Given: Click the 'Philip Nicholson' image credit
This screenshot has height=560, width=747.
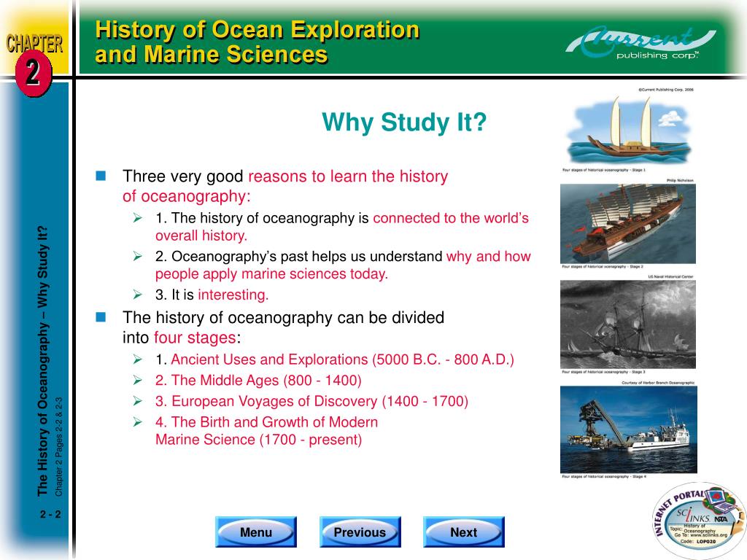Looking at the screenshot, I should pos(680,181).
